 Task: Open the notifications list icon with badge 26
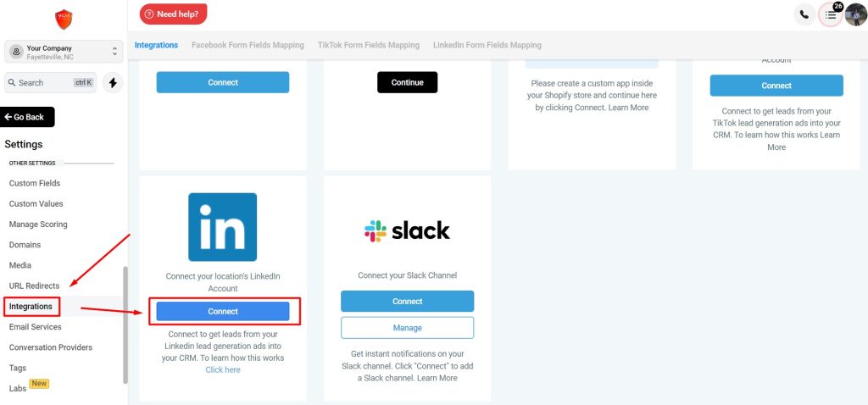click(831, 14)
